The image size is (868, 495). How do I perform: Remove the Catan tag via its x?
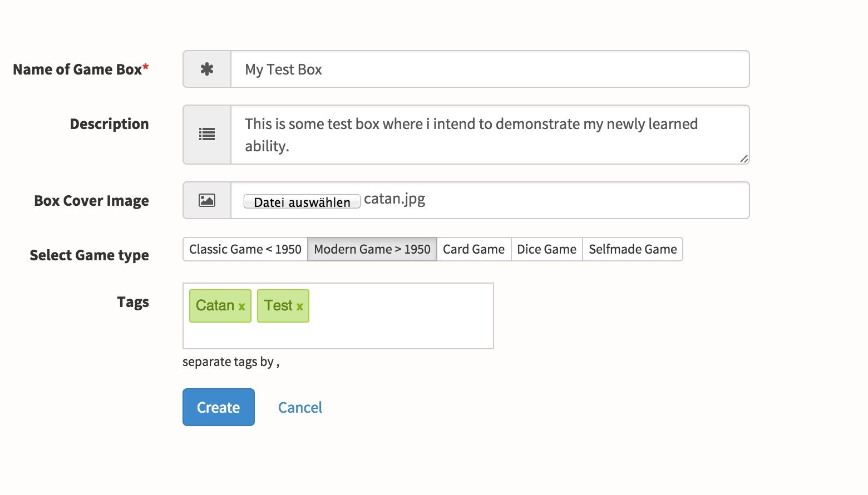click(x=241, y=306)
